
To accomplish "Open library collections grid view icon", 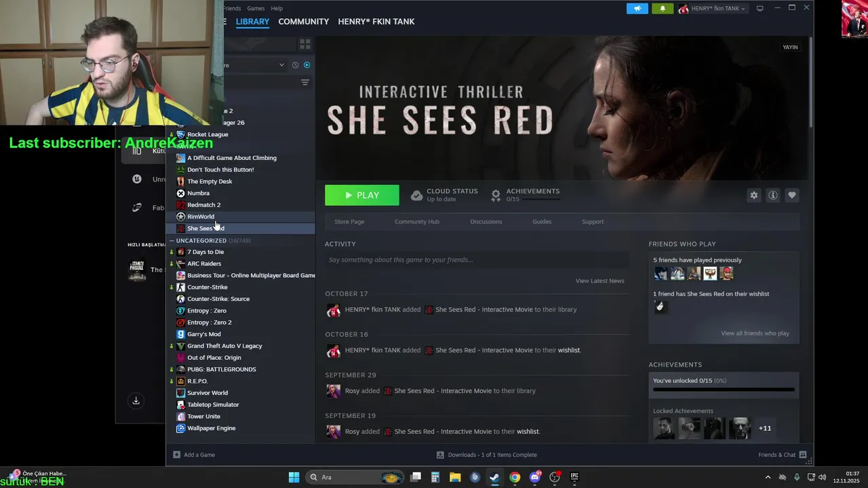I will pos(305,44).
